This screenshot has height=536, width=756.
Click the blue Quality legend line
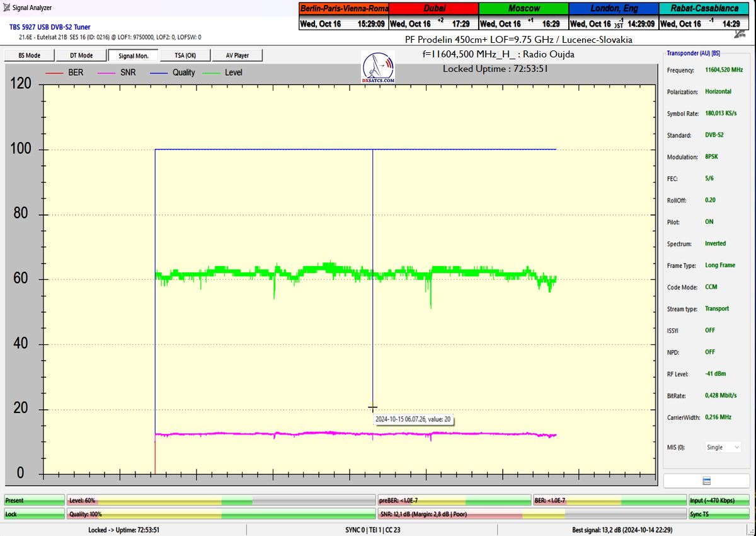[159, 73]
